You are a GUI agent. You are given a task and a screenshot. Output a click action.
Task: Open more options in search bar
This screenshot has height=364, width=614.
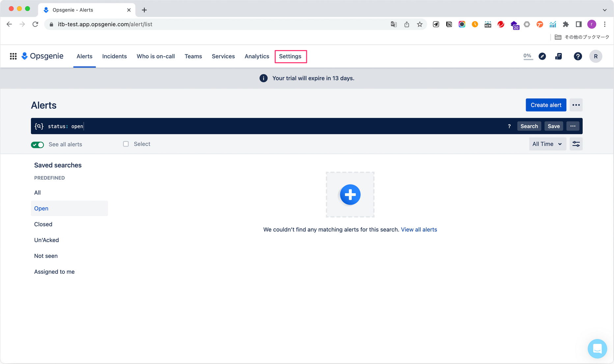573,126
